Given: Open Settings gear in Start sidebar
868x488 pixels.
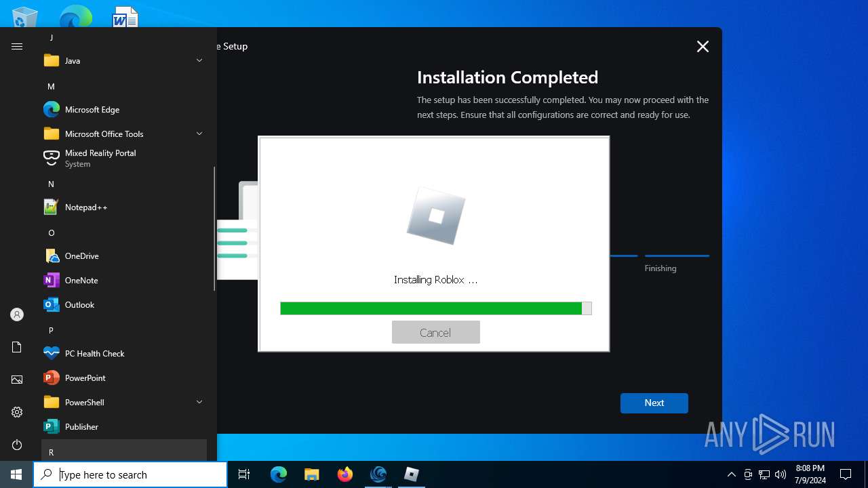Looking at the screenshot, I should pyautogui.click(x=17, y=412).
